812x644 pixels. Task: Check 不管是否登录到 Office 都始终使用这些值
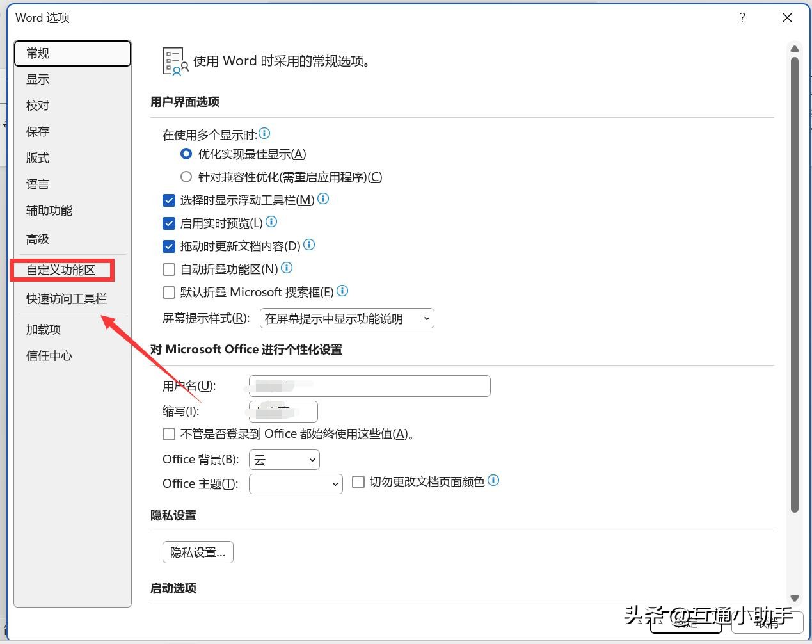pos(169,434)
